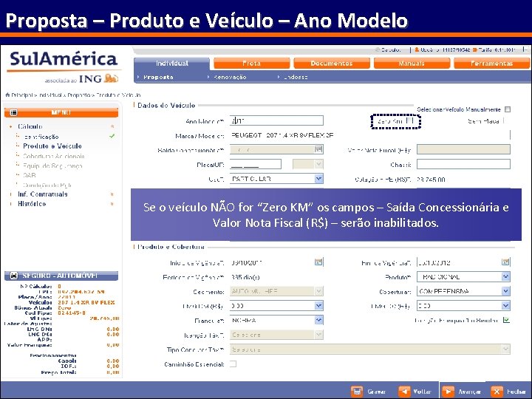Open the Saída Concessionária calendar icon
Image resolution: width=532 pixels, height=399 pixels.
318,149
